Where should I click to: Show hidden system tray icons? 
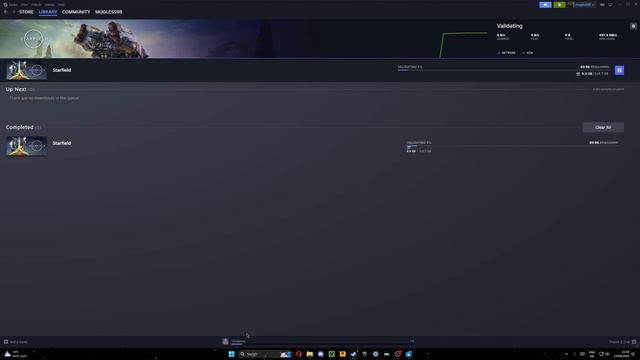(x=566, y=354)
